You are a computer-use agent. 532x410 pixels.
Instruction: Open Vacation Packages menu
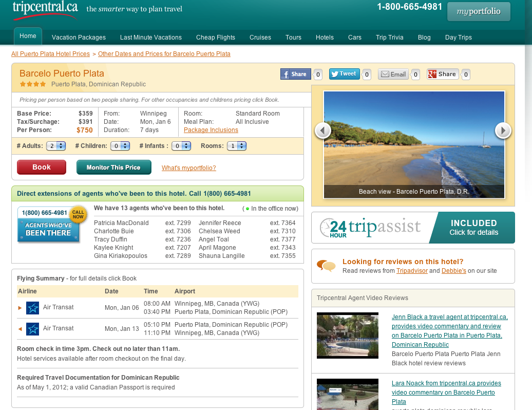(79, 38)
